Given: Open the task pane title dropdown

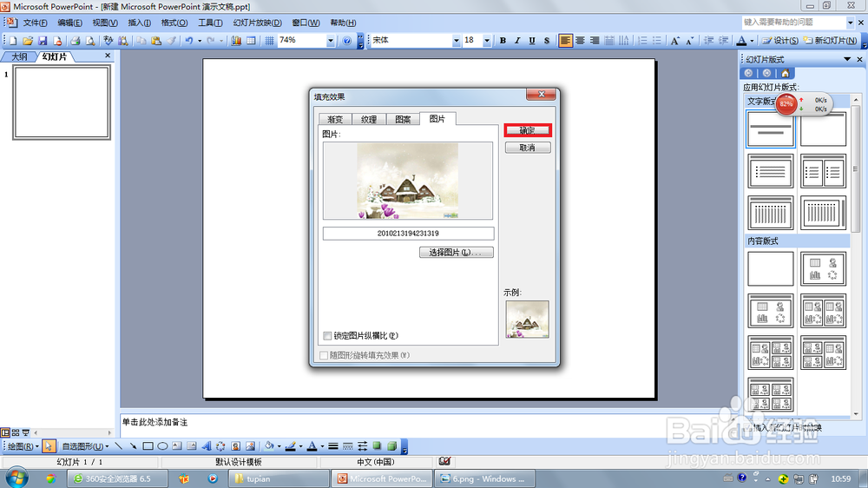Looking at the screenshot, I should tap(847, 59).
